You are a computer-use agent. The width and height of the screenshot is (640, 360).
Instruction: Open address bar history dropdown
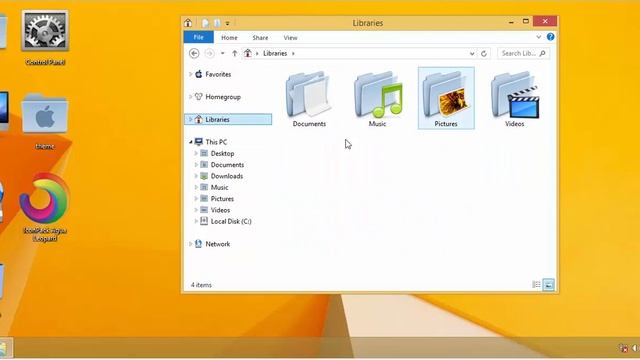point(472,53)
